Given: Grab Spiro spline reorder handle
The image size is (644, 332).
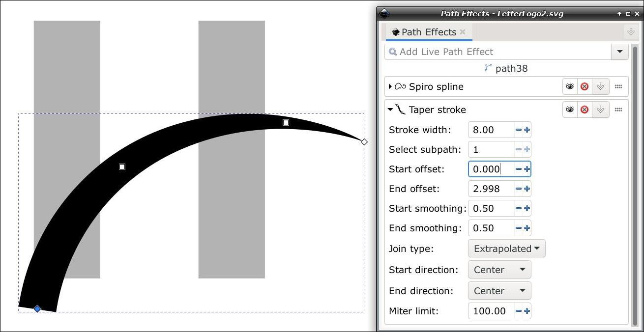Looking at the screenshot, I should pyautogui.click(x=618, y=86).
